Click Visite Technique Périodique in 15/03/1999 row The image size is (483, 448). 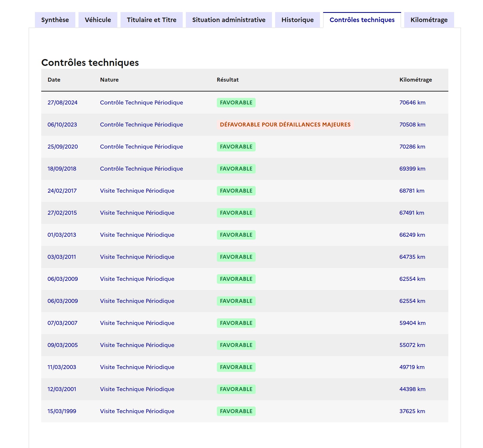(137, 411)
